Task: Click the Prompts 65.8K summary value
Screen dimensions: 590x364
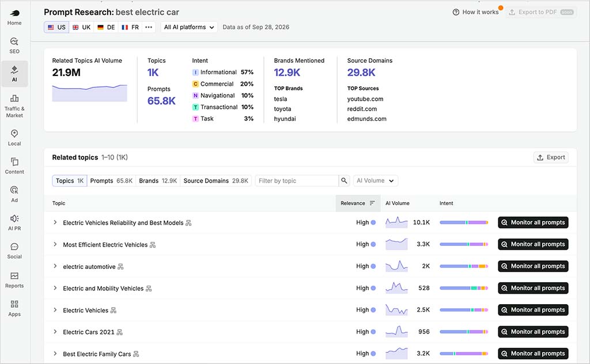Action: 161,101
